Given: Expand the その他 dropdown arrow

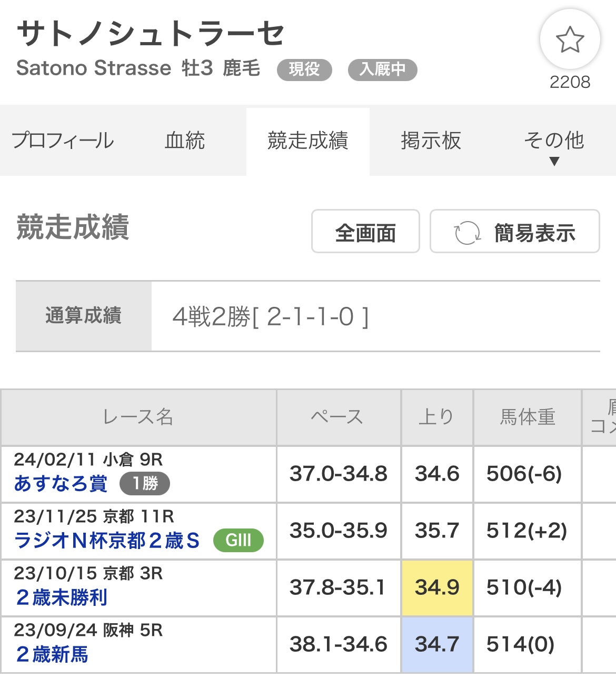Looking at the screenshot, I should 554,161.
